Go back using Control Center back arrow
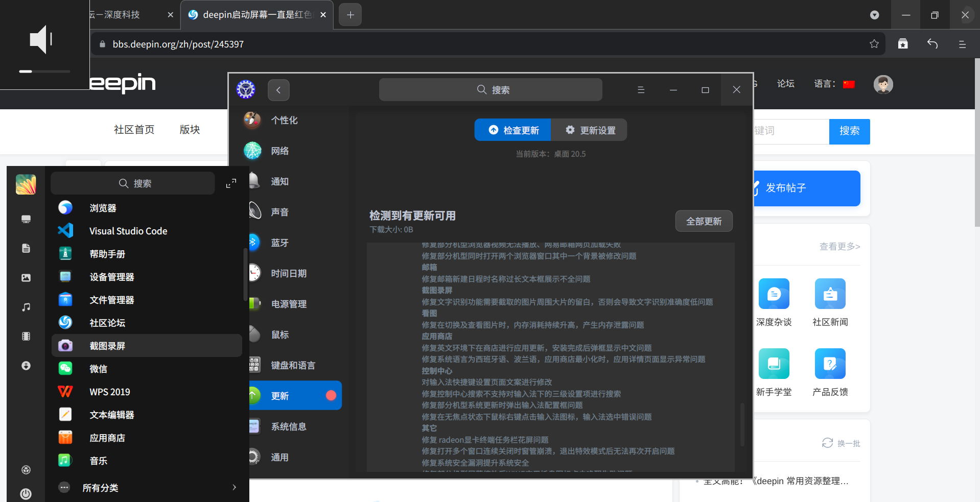 pyautogui.click(x=278, y=89)
